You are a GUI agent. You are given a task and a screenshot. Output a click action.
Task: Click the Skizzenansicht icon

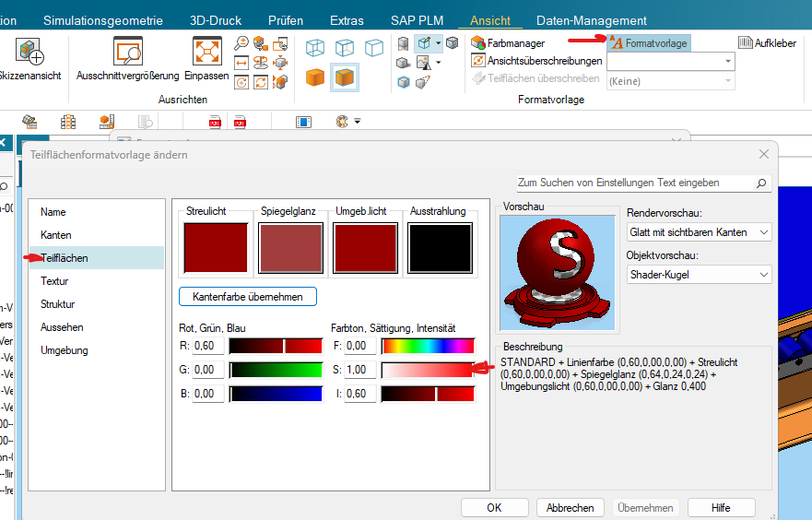tap(29, 52)
